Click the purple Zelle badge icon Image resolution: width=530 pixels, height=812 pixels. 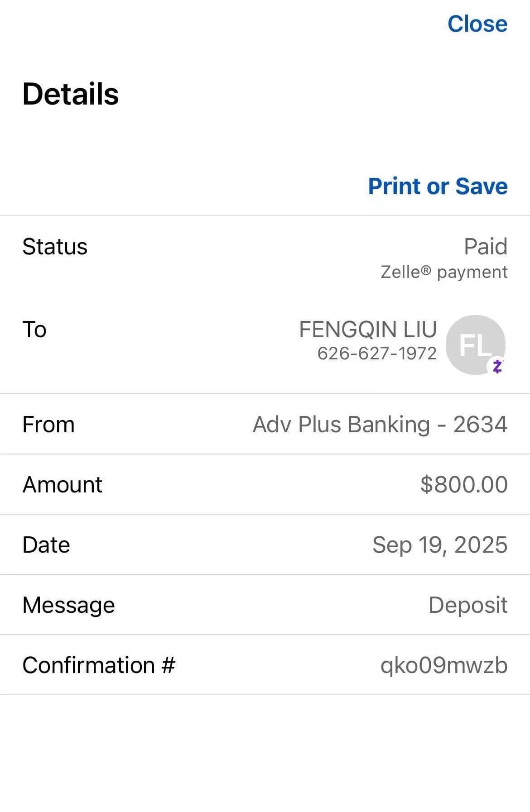pyautogui.click(x=497, y=366)
